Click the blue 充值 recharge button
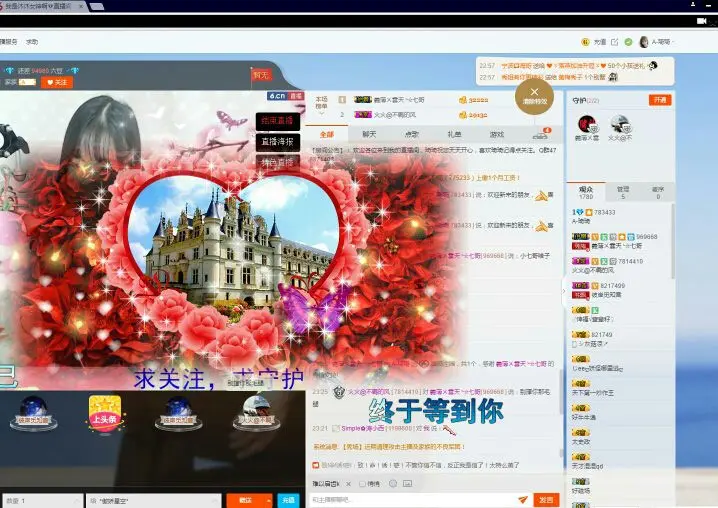Viewport: 718px width, 508px height. pyautogui.click(x=288, y=500)
